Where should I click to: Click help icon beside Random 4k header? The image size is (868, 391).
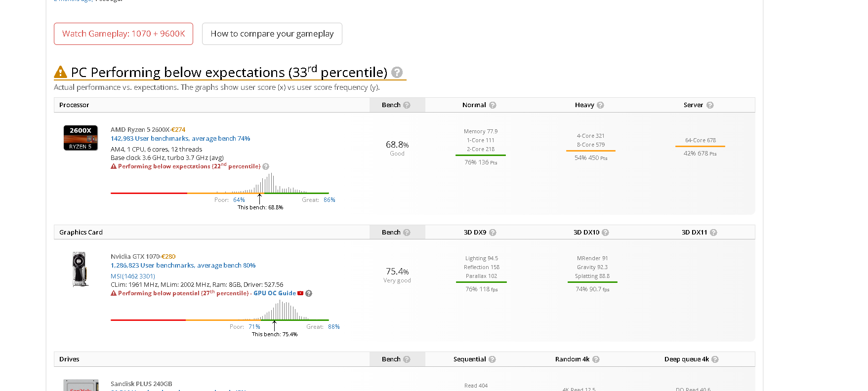[596, 359]
